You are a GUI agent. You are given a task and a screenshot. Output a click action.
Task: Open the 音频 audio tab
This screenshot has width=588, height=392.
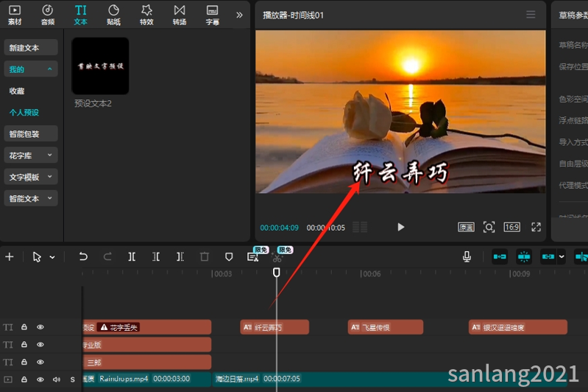coord(48,15)
